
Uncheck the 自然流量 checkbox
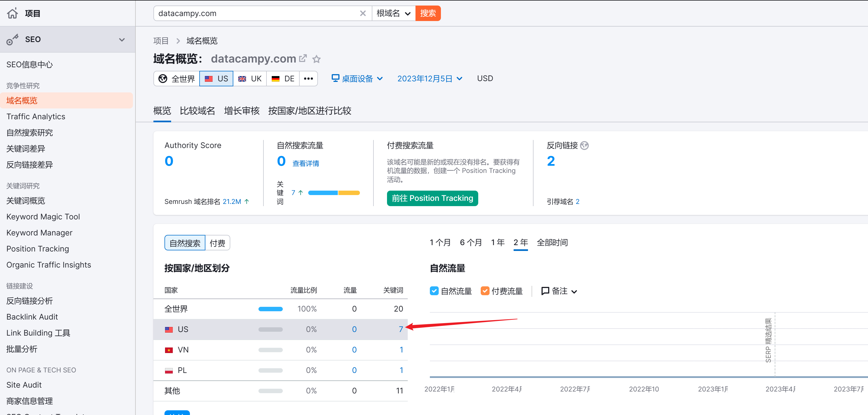(x=434, y=291)
